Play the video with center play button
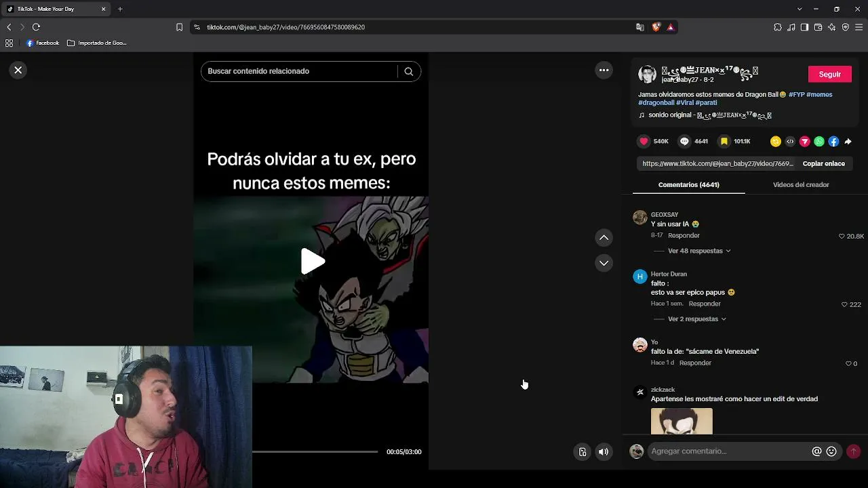Image resolution: width=868 pixels, height=488 pixels. tap(312, 262)
